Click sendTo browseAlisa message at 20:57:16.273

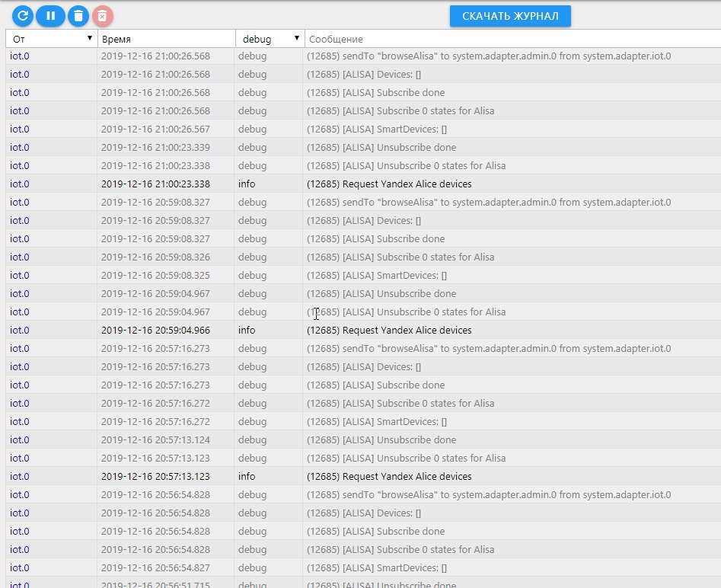pyautogui.click(x=489, y=349)
